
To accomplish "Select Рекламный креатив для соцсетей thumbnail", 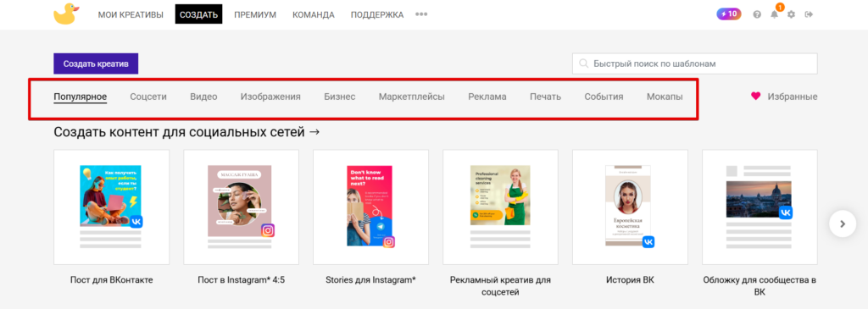I will tap(500, 207).
